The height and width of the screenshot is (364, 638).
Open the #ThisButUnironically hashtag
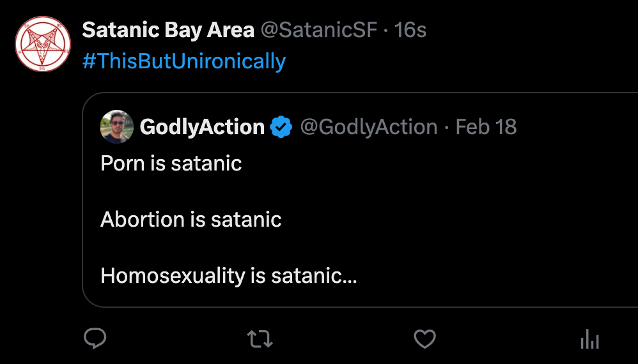point(184,61)
